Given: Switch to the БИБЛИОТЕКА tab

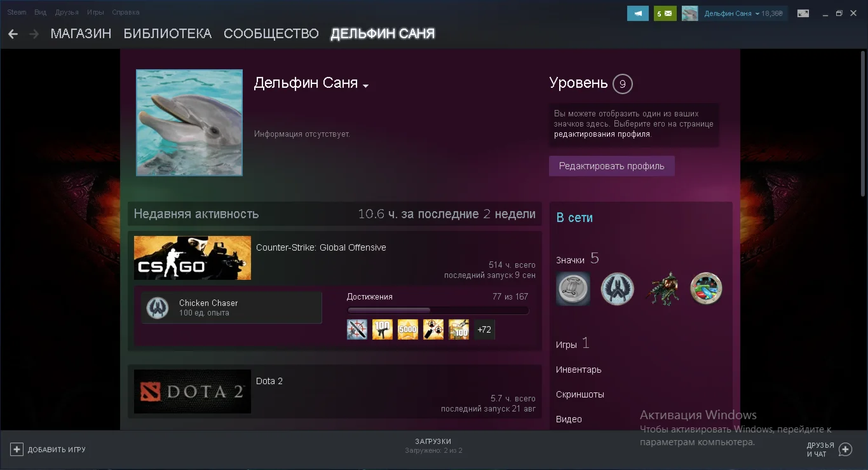Looking at the screenshot, I should 167,33.
